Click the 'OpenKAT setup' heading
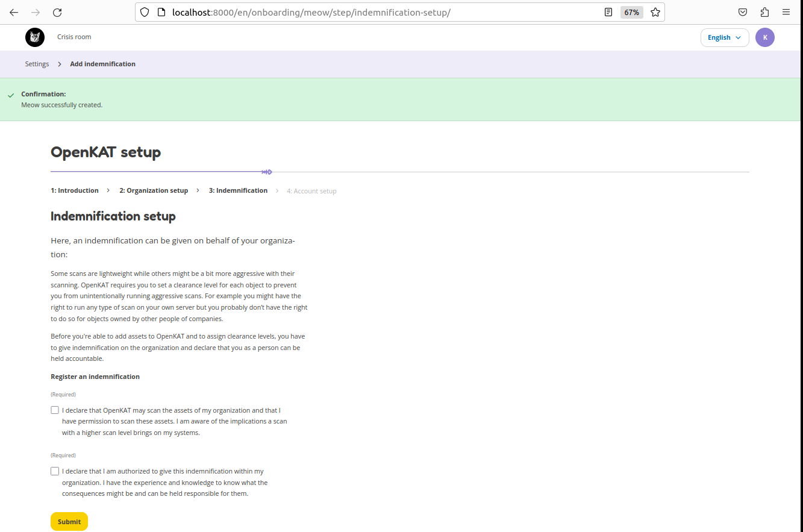Screen dimensions: 803x532 [x=106, y=152]
